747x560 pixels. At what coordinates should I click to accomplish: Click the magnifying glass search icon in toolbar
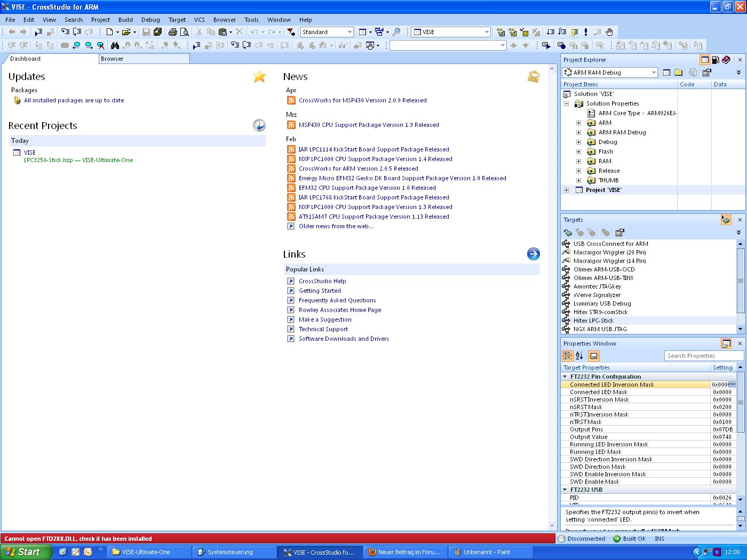pos(396,32)
